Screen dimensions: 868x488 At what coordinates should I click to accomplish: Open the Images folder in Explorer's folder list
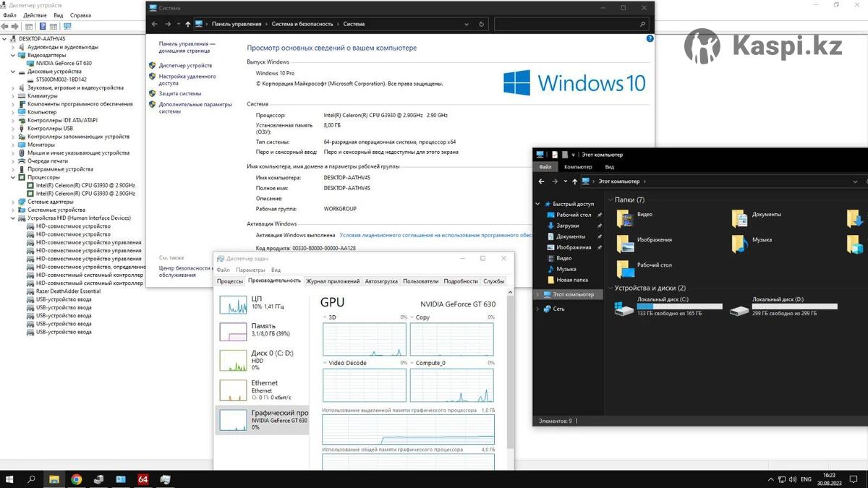point(644,243)
